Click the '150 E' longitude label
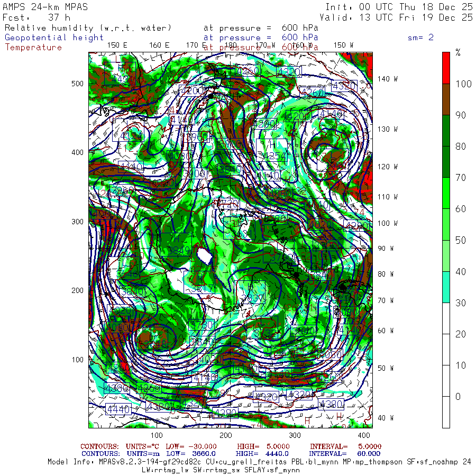The width and height of the screenshot is (476, 476). 117,45
